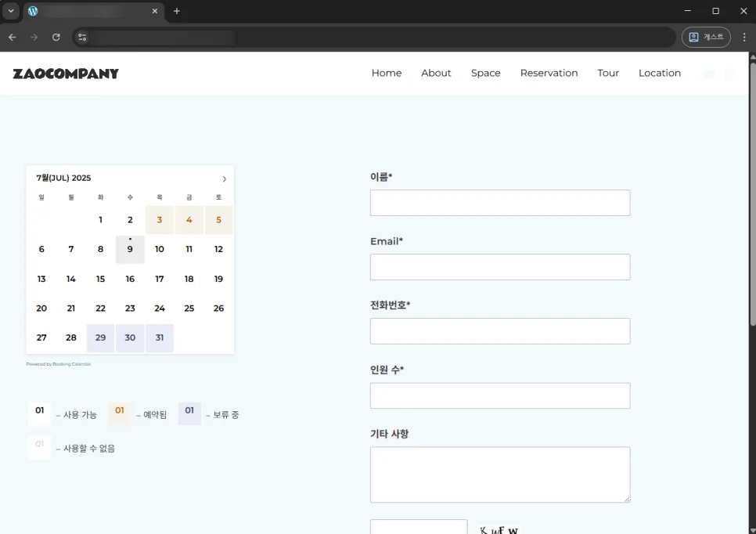The height and width of the screenshot is (534, 756).
Task: Close the WordPress browser tab
Action: tap(155, 11)
